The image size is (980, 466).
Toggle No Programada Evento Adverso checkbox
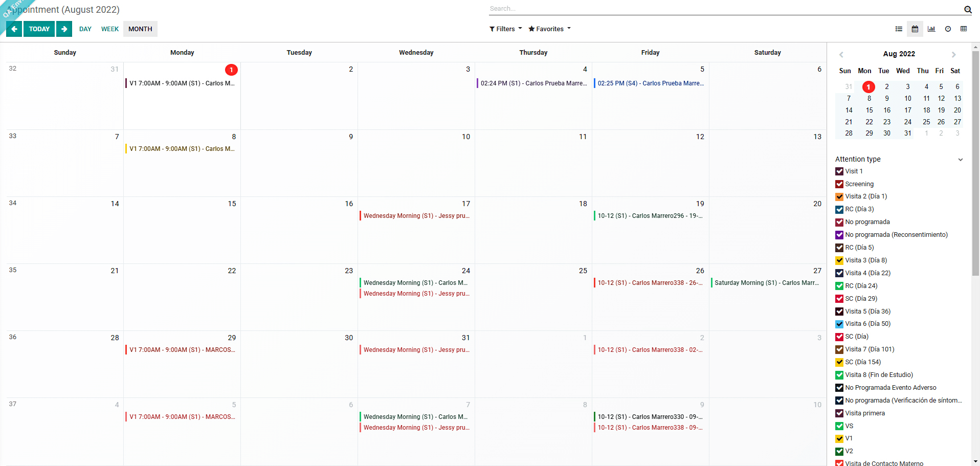coord(839,388)
